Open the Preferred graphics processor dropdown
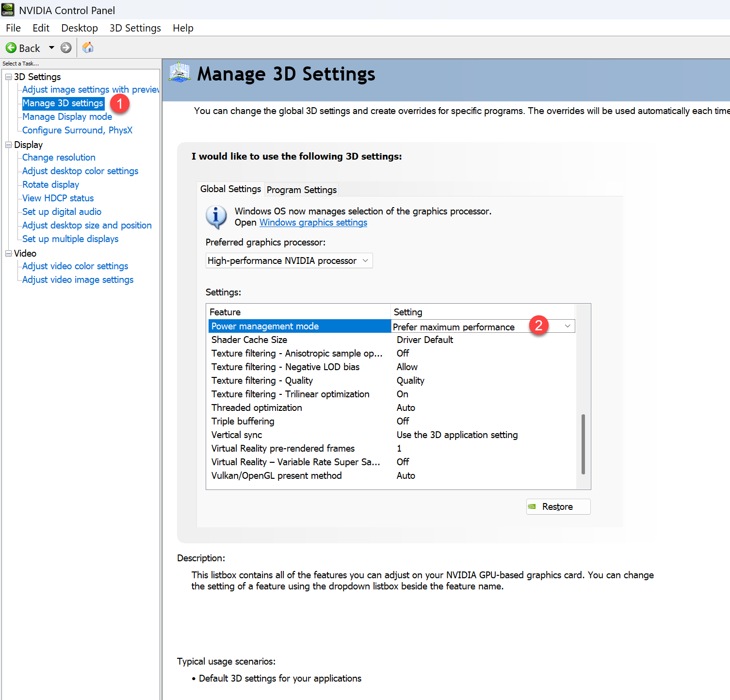This screenshot has height=700, width=730. [289, 261]
